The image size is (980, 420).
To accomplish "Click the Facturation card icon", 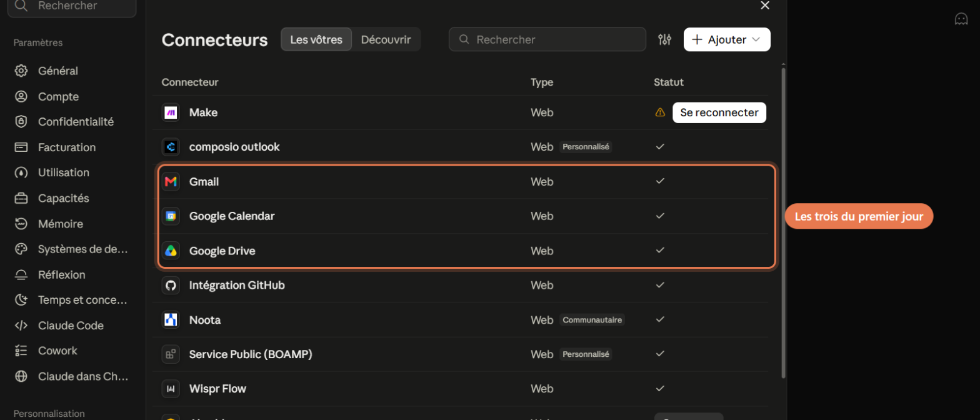I will pyautogui.click(x=21, y=147).
